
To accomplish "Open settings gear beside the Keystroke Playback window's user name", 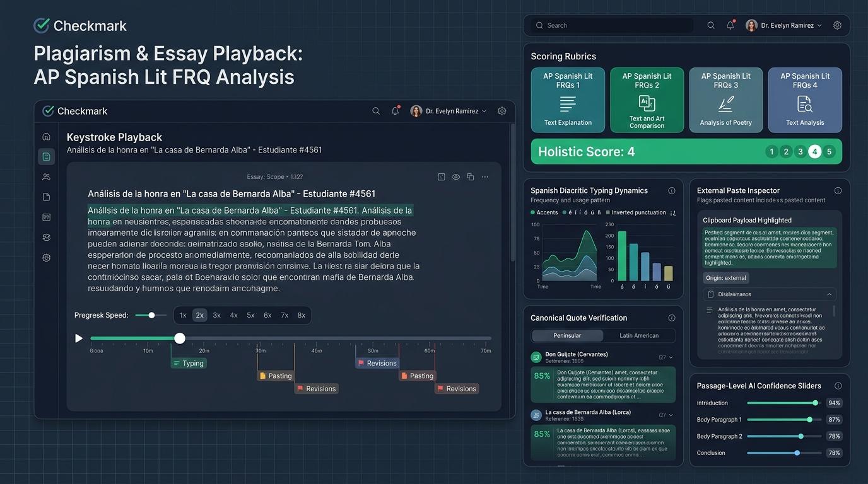I will pos(502,111).
